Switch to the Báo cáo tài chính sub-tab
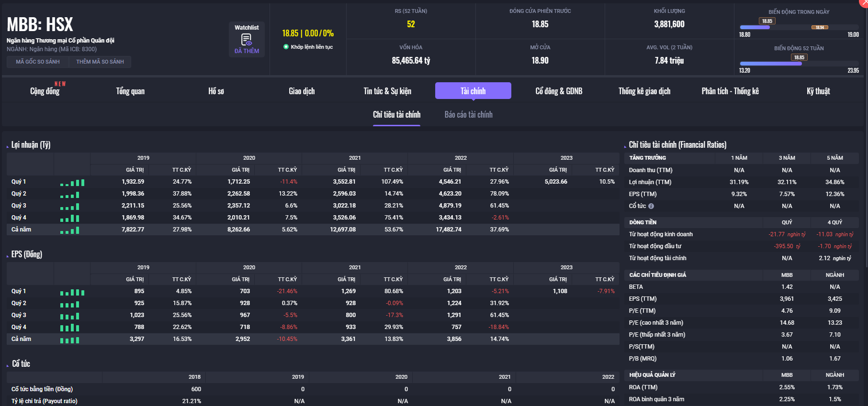 click(x=468, y=115)
